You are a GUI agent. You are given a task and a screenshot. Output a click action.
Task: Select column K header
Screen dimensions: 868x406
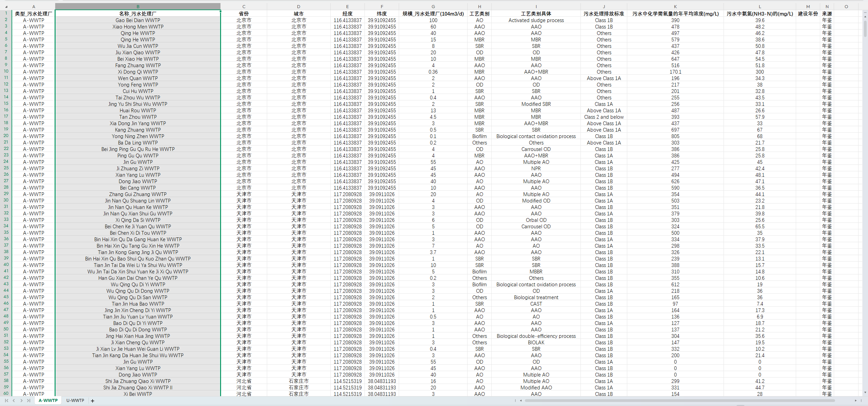tap(675, 6)
